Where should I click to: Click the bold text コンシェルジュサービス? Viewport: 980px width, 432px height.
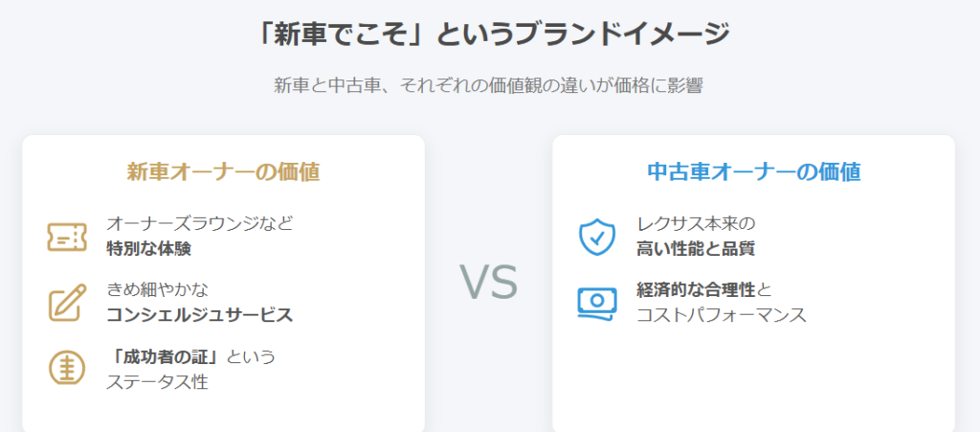click(x=199, y=315)
